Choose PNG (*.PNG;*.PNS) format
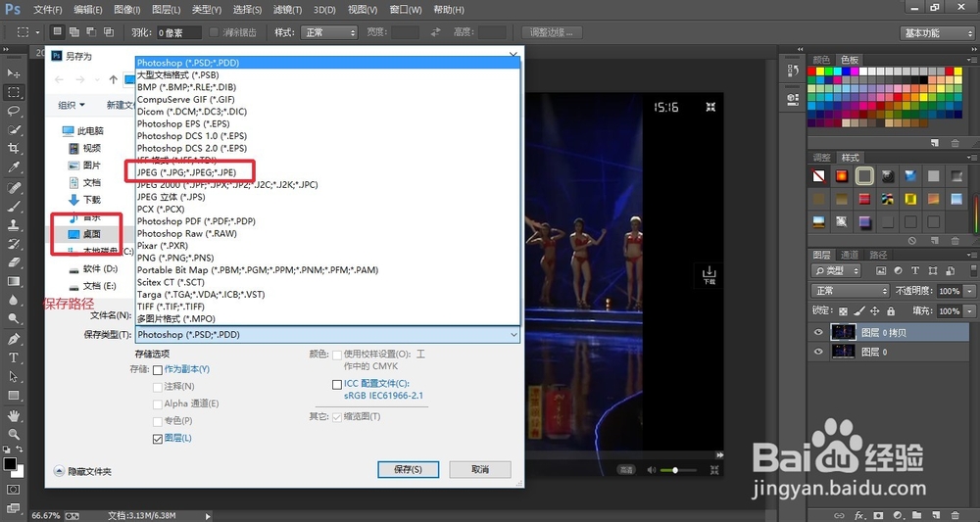Screen dimensions: 980x522 (x=175, y=258)
